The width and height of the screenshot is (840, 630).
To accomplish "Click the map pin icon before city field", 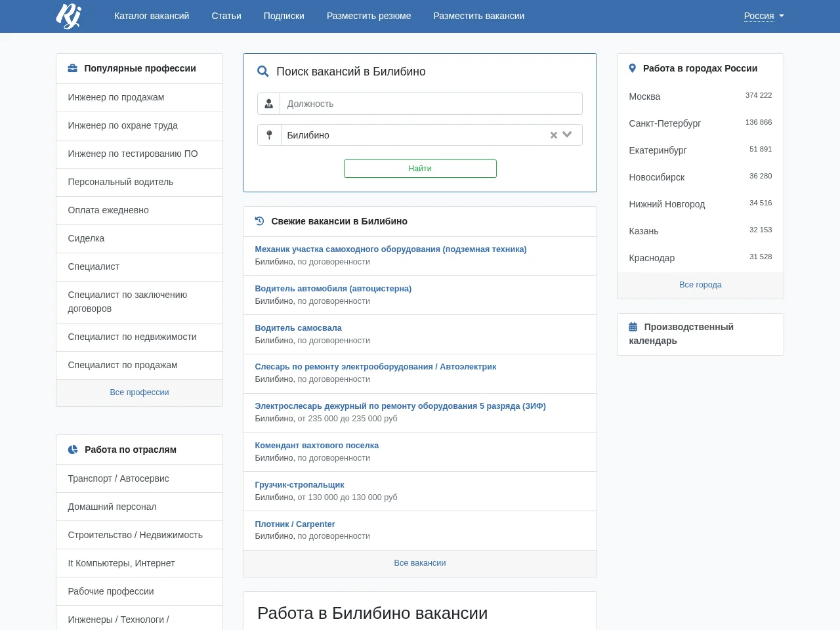I will click(269, 135).
